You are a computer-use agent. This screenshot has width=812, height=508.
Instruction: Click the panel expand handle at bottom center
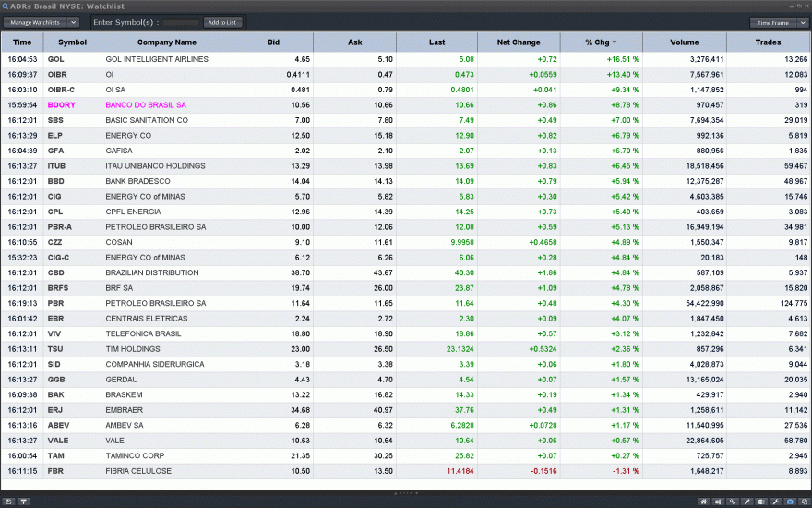[406, 493]
